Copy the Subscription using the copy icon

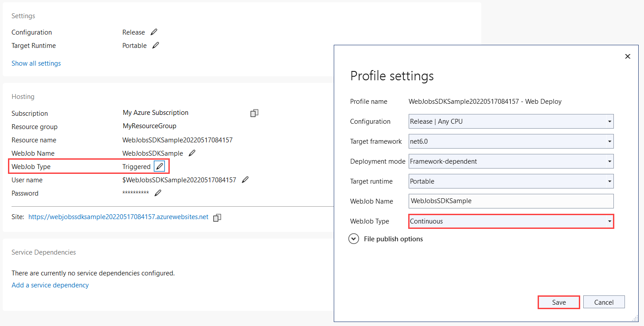(x=254, y=113)
